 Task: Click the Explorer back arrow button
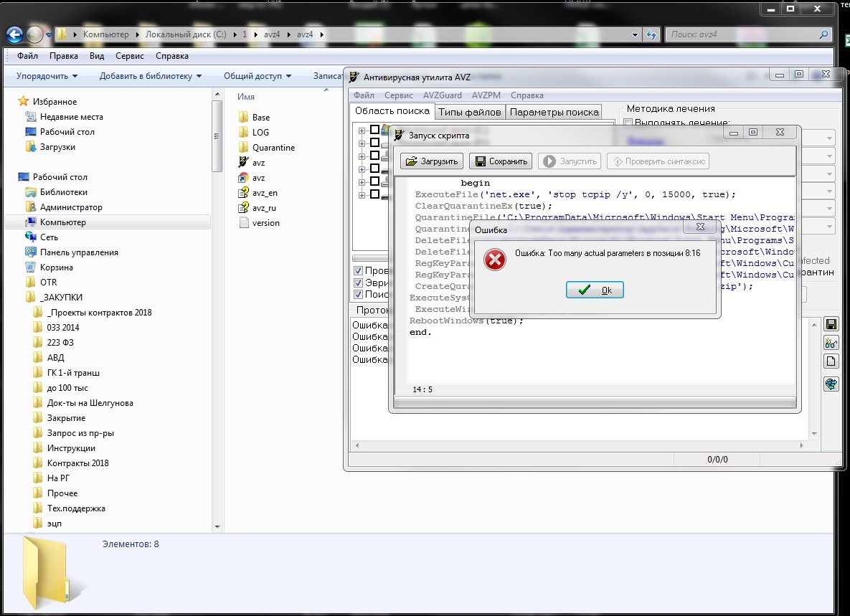click(x=15, y=34)
